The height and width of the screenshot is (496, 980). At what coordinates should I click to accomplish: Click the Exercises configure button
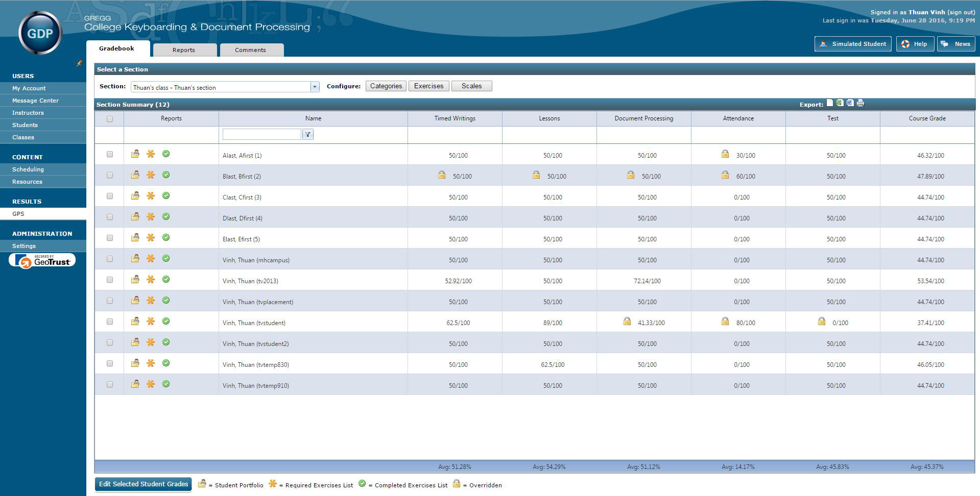[429, 86]
